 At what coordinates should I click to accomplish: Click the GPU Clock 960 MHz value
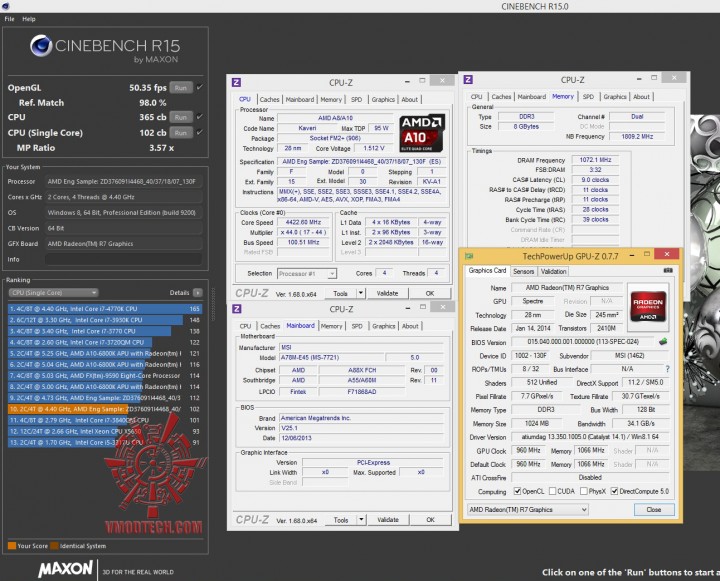tap(528, 450)
